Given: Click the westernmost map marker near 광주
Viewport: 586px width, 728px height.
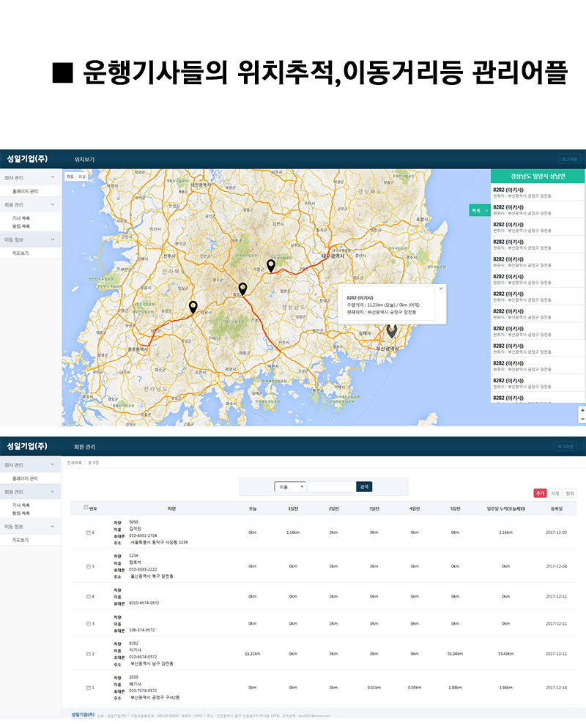Looking at the screenshot, I should tap(193, 307).
